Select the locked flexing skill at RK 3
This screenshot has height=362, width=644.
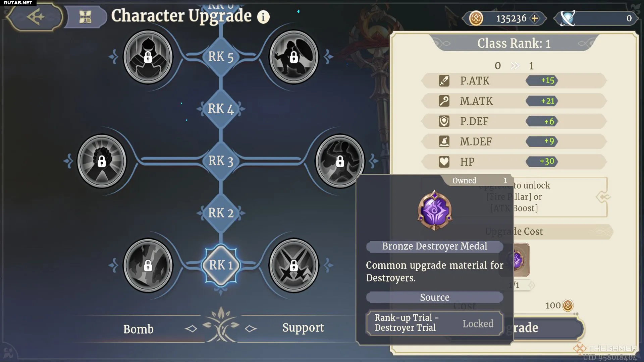pyautogui.click(x=340, y=161)
